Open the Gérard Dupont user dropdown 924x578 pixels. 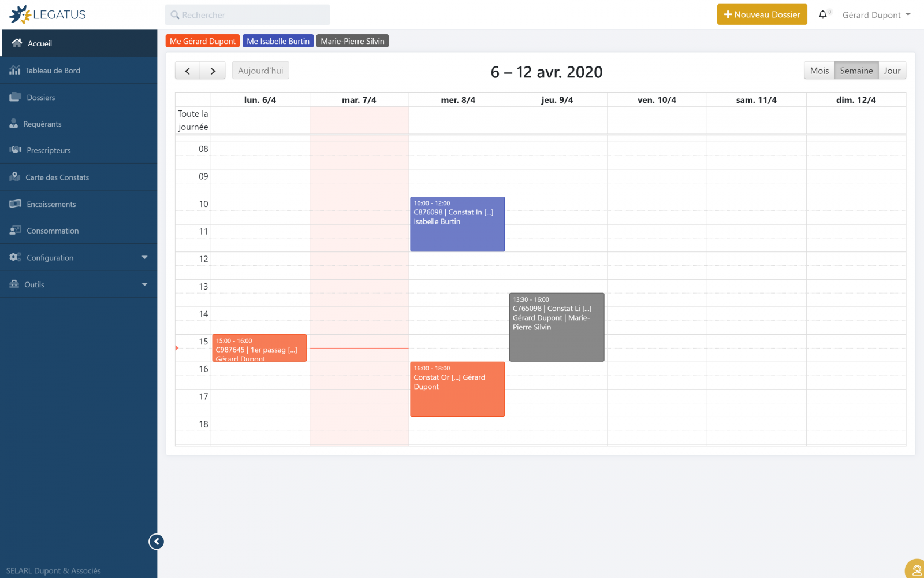pos(876,15)
